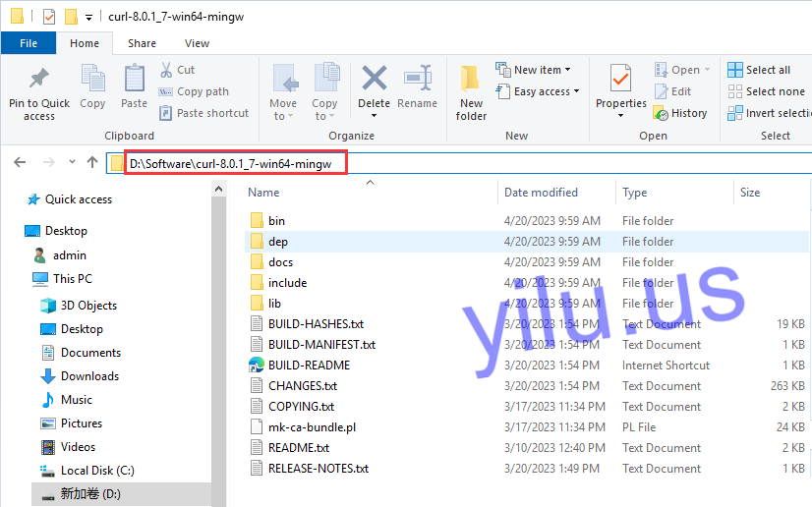Open the File menu tab
The image size is (812, 507).
click(x=29, y=43)
